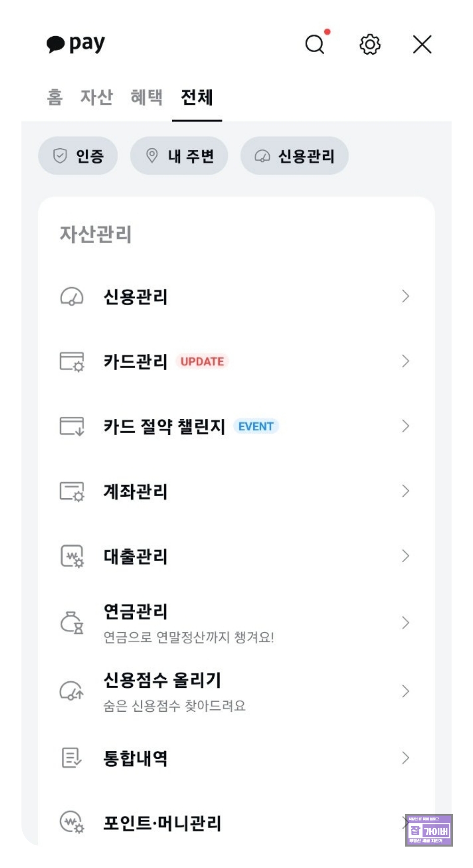
Task: Tap the 신용점수 올리기 gauge-arrow icon
Action: tap(72, 691)
